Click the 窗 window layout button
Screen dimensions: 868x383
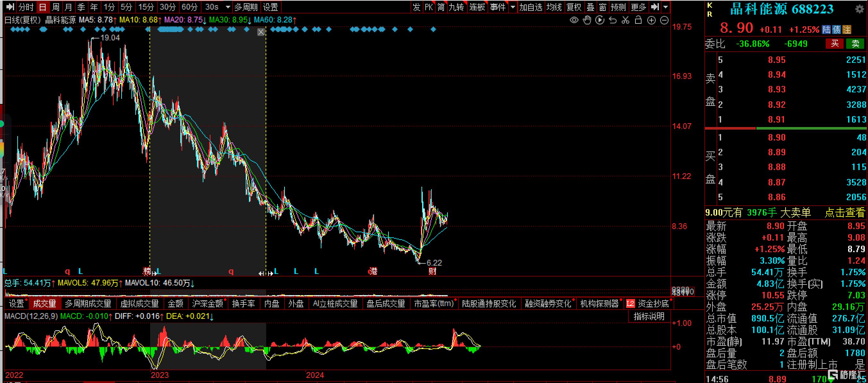[602, 7]
